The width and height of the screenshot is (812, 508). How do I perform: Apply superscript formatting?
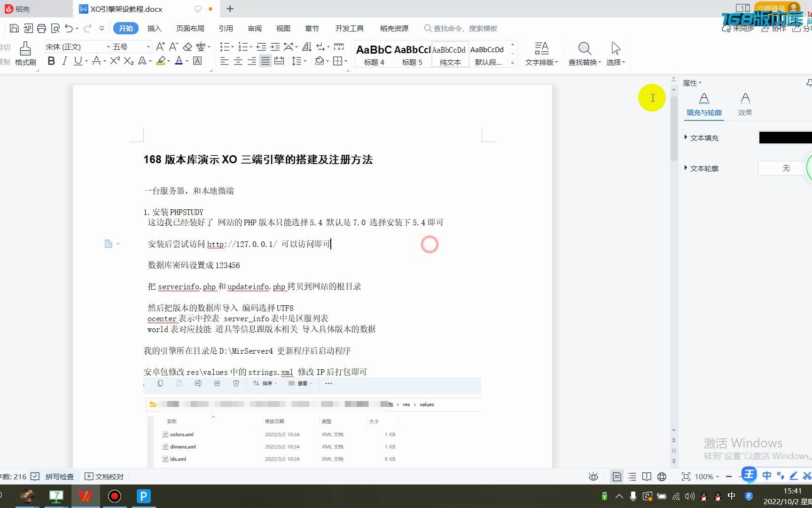click(115, 61)
